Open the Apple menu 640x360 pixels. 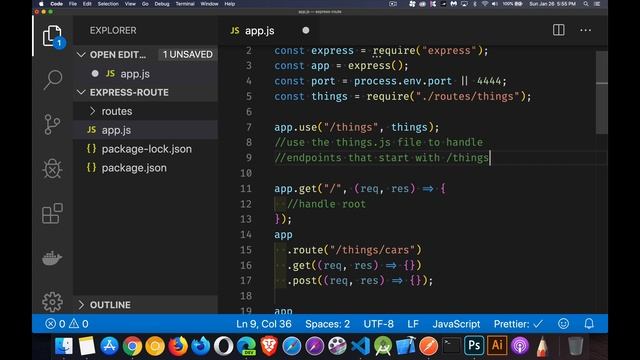pyautogui.click(x=41, y=4)
